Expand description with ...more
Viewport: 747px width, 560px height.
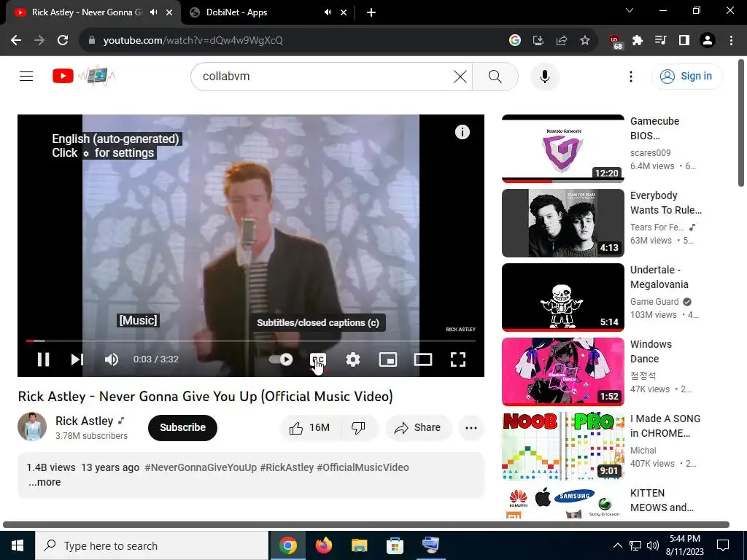[44, 482]
